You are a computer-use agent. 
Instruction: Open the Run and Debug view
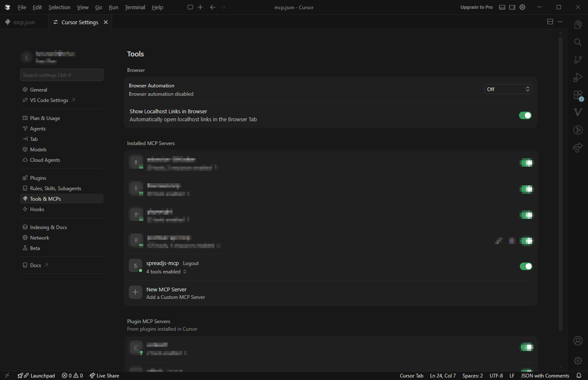click(578, 77)
